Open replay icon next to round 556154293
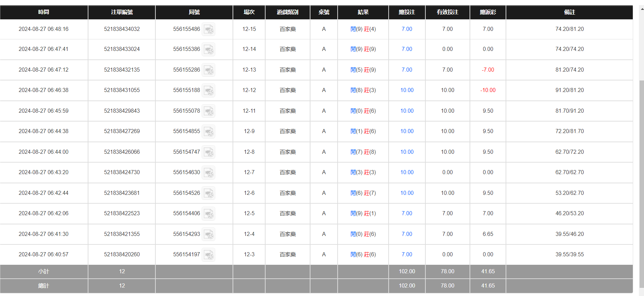The image size is (644, 296). (x=208, y=234)
